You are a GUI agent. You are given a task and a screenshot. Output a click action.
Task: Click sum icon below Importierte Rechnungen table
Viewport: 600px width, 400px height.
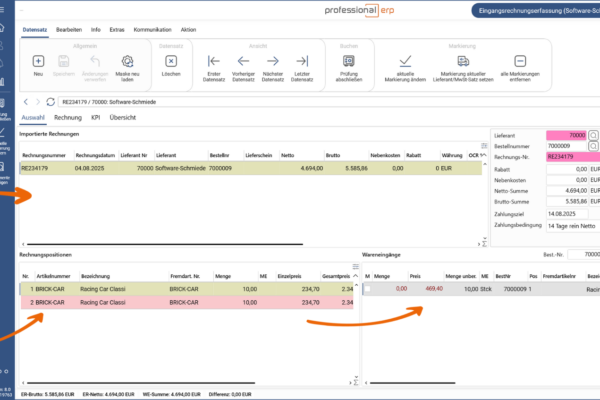pos(484,244)
